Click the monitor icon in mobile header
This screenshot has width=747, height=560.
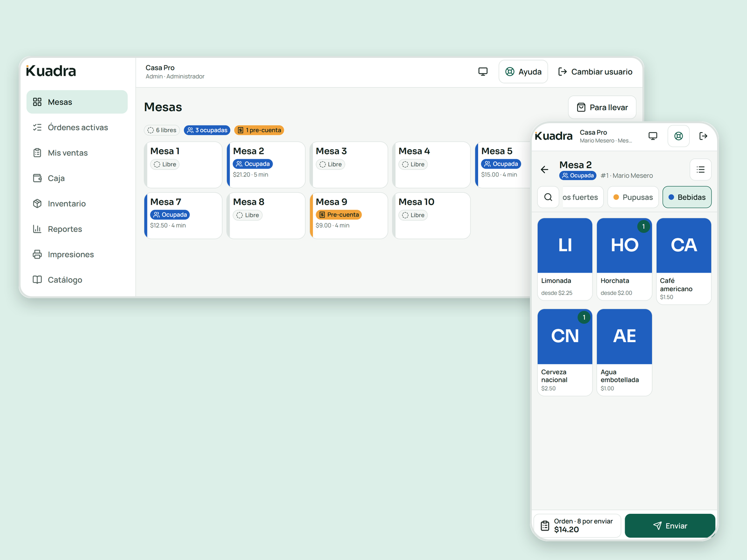(x=653, y=136)
